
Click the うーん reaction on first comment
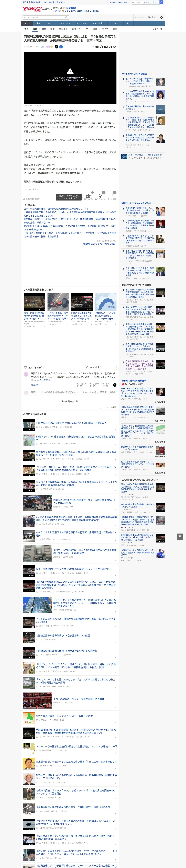click(x=103, y=385)
